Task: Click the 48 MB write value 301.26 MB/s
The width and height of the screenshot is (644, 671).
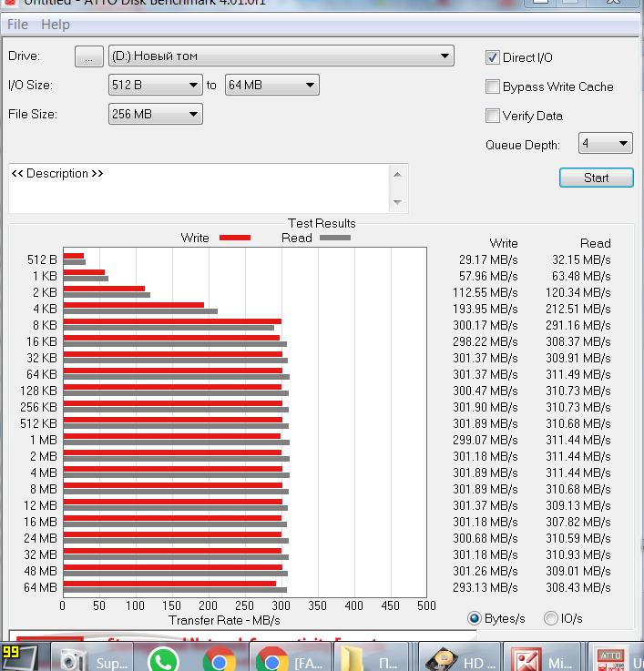Action: [x=486, y=571]
